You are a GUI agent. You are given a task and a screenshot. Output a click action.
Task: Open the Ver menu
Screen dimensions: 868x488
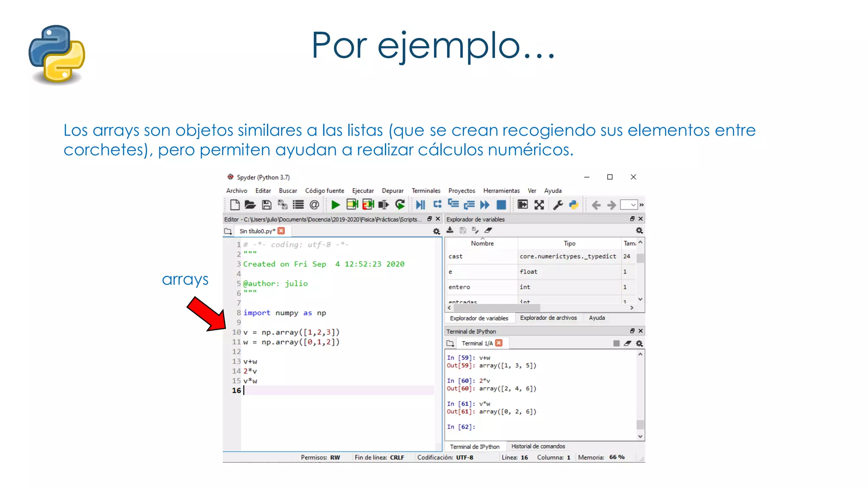532,191
